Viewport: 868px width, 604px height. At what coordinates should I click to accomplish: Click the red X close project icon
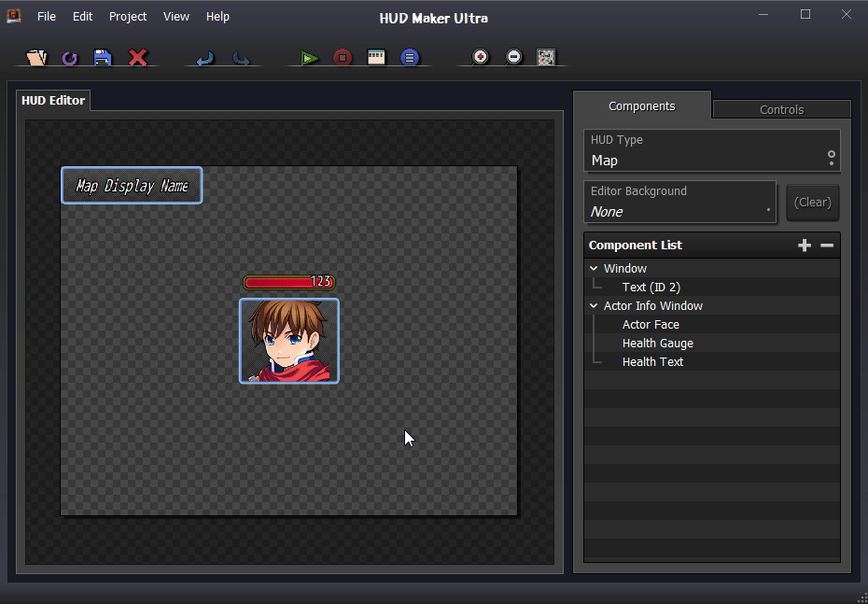tap(138, 58)
